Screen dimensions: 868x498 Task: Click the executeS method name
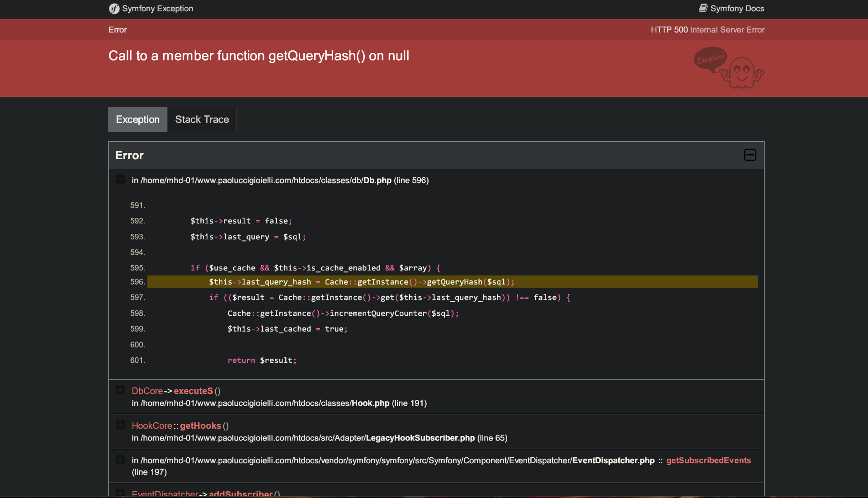tap(193, 391)
